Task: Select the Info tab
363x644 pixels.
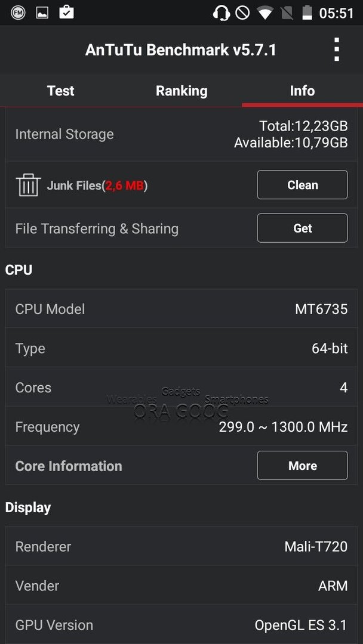Action: (x=302, y=91)
